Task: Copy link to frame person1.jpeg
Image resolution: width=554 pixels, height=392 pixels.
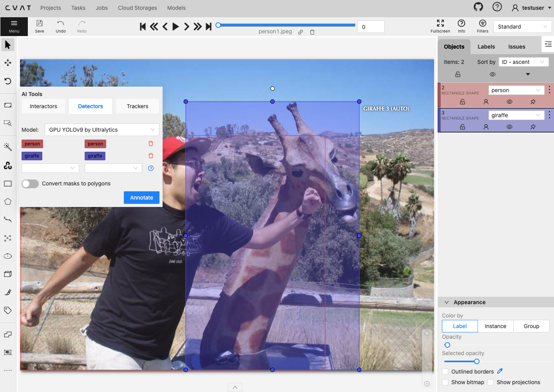Action: point(301,32)
